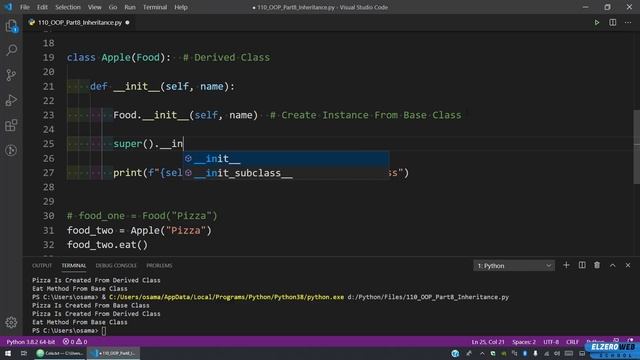Change end of line sequence CRLF
The image size is (640, 360).
572,342
